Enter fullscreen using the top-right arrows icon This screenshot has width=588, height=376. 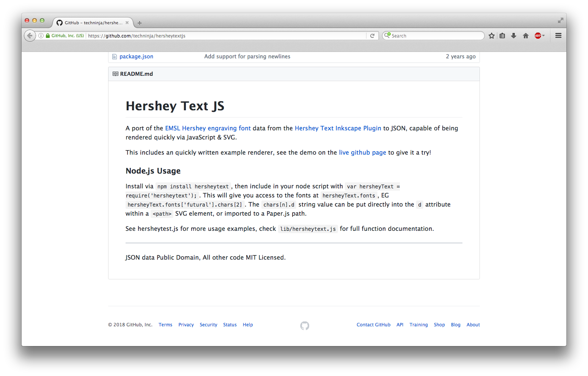click(x=560, y=20)
